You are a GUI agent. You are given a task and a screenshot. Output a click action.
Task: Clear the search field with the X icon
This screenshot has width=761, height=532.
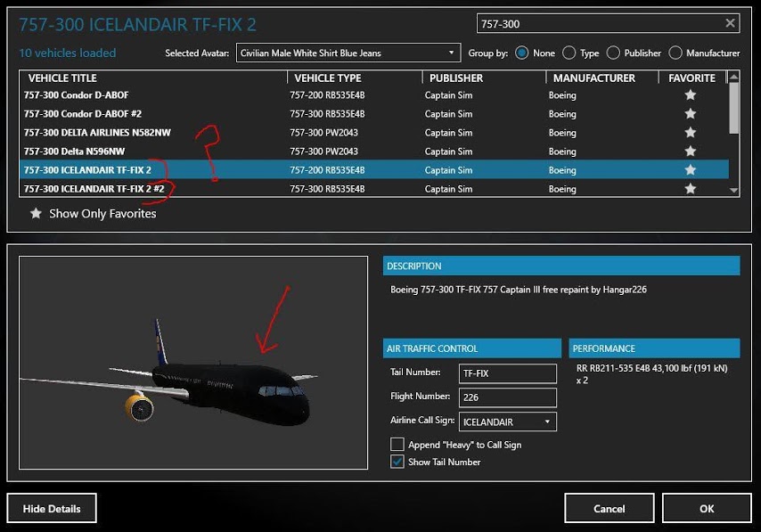point(730,23)
